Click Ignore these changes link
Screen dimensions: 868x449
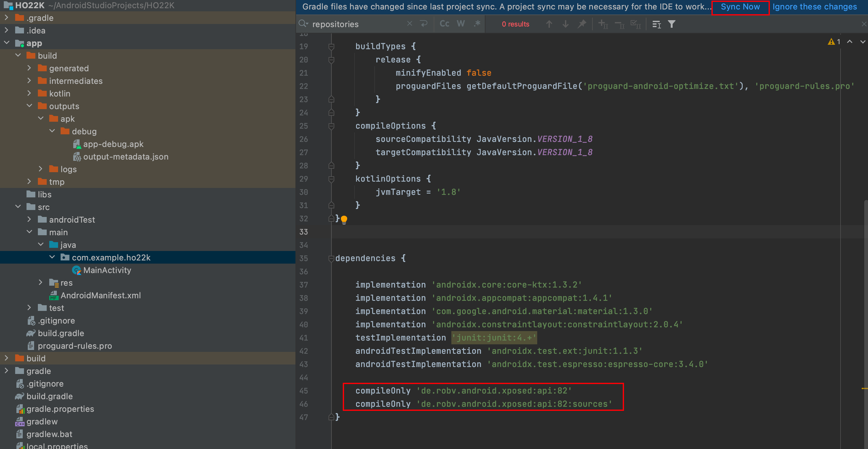click(x=814, y=7)
